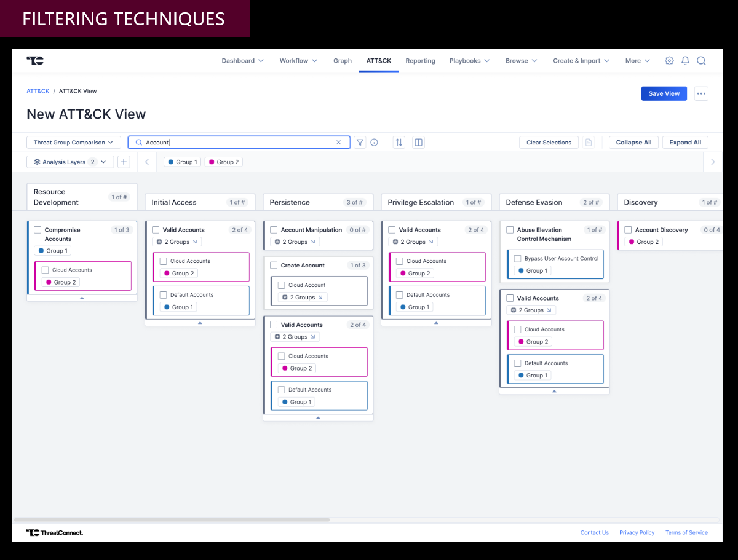Check the Account Discovery checkbox
738x560 pixels.
628,230
